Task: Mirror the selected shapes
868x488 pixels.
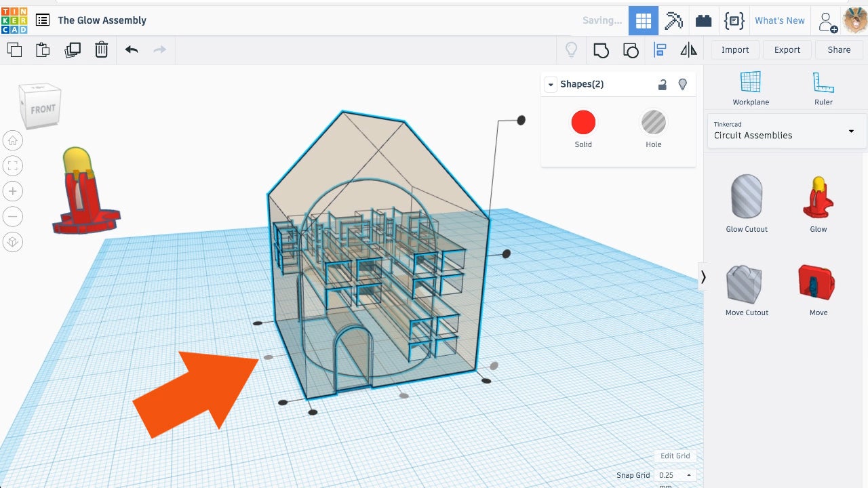Action: [688, 49]
